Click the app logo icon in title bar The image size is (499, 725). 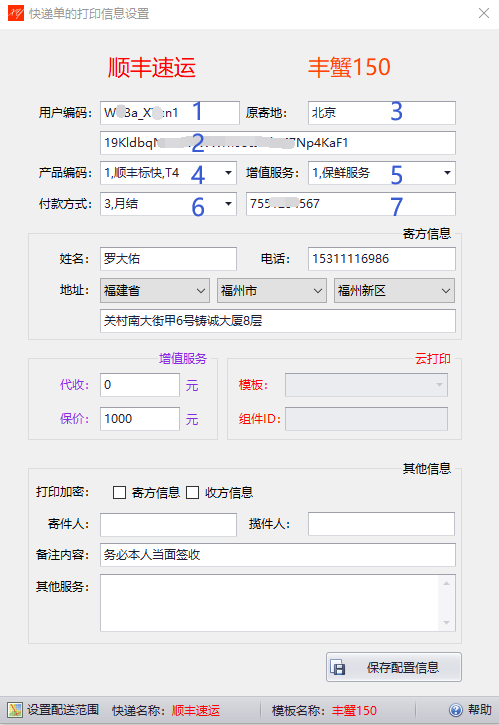click(x=16, y=13)
